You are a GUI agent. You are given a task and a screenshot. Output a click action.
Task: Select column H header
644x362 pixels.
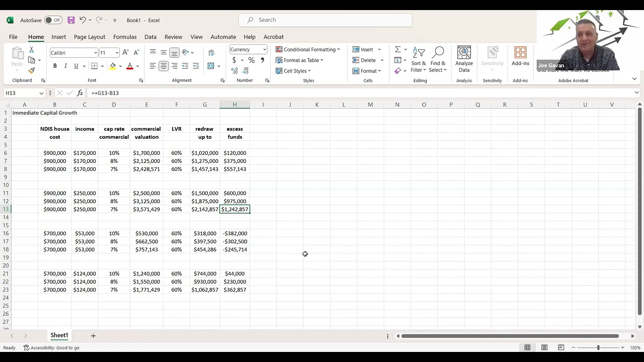[234, 105]
